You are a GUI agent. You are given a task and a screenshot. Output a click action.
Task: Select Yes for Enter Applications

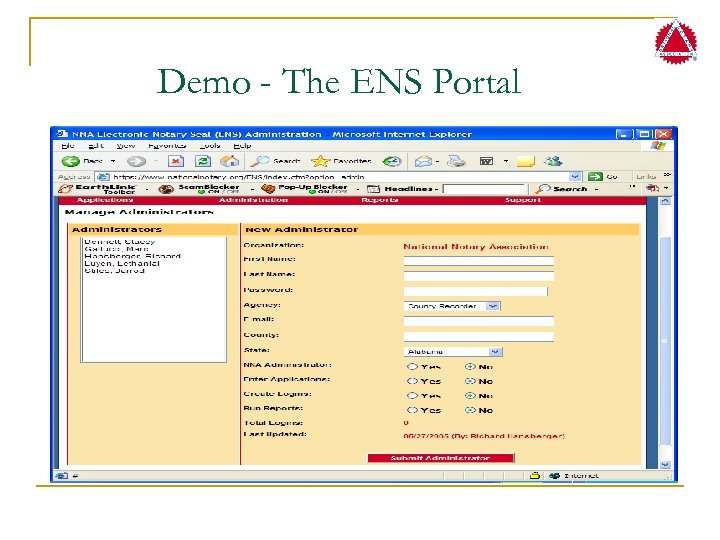point(412,381)
